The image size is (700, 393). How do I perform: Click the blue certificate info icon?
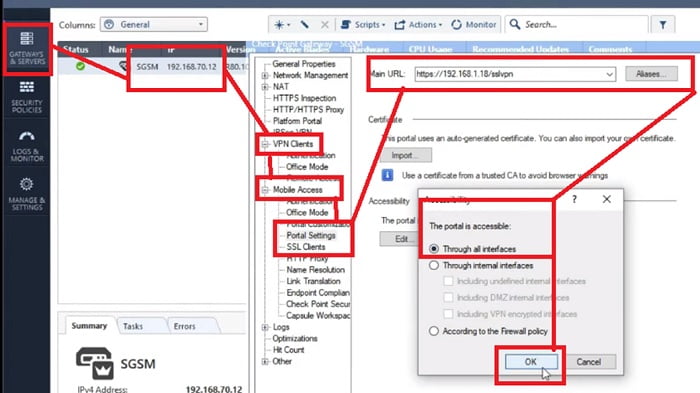388,175
